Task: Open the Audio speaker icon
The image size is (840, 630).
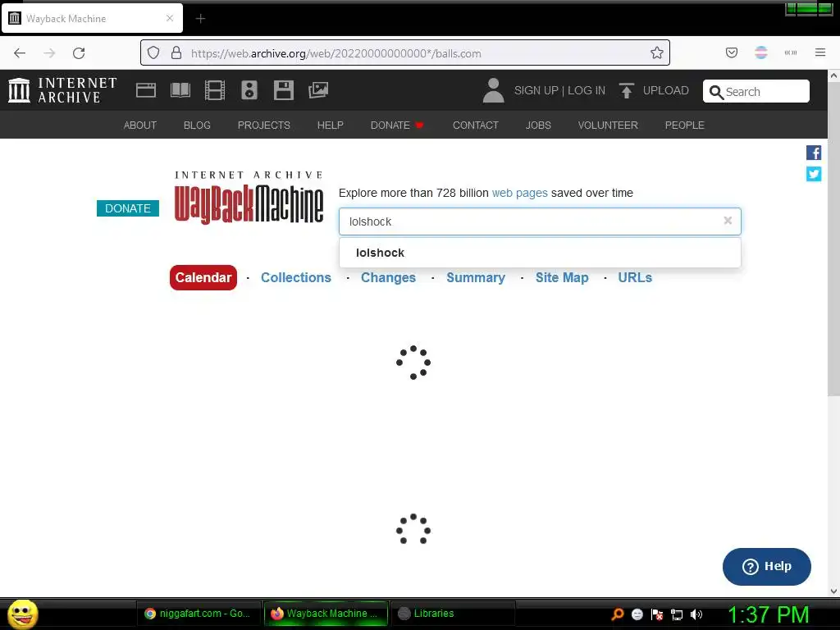Action: 249,90
